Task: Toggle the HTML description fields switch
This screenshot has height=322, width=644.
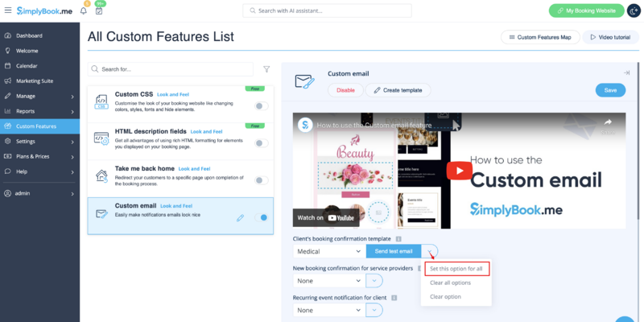Action: click(x=261, y=143)
